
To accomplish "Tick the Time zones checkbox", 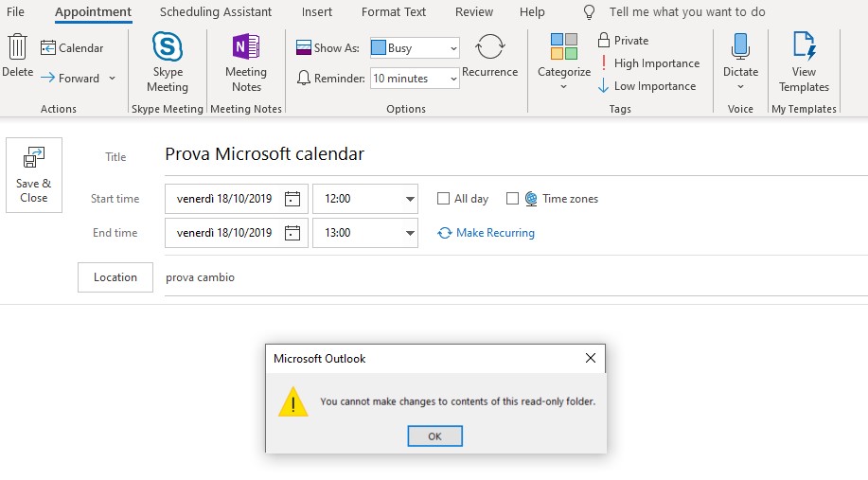I will click(x=513, y=199).
